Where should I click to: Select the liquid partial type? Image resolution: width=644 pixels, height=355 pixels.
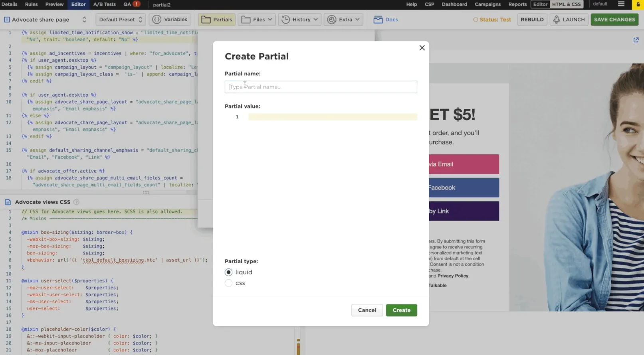click(x=228, y=272)
